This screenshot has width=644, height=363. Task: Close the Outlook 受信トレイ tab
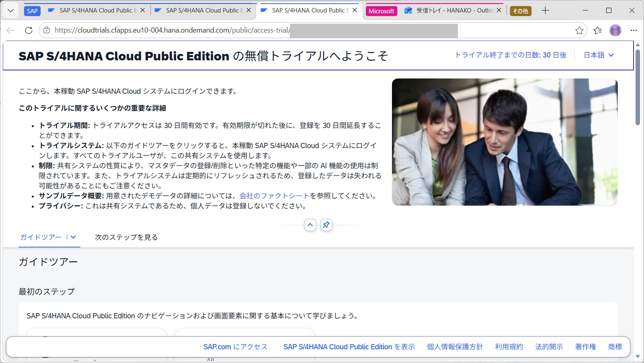[499, 10]
